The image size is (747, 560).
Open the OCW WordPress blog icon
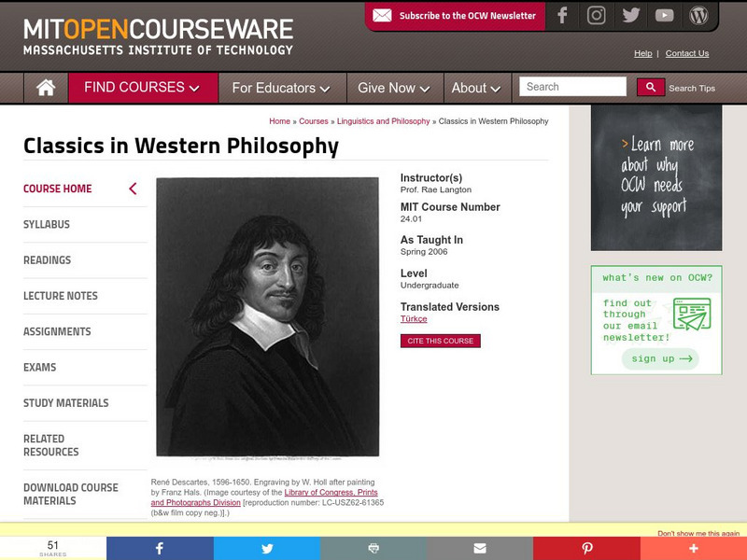point(698,16)
